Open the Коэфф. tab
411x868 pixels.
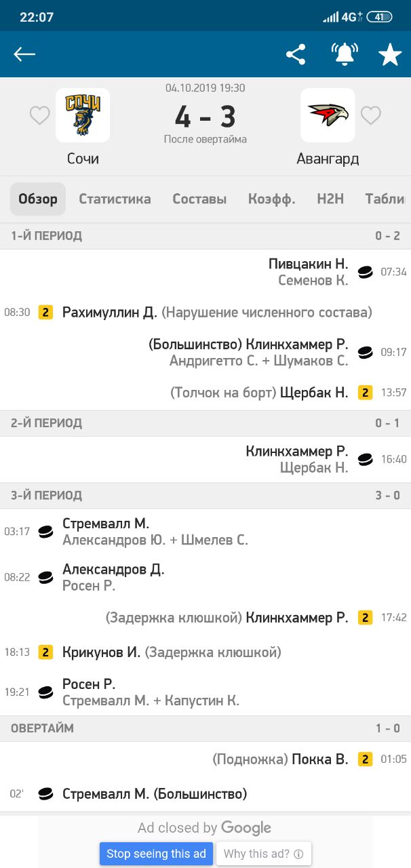point(271,199)
